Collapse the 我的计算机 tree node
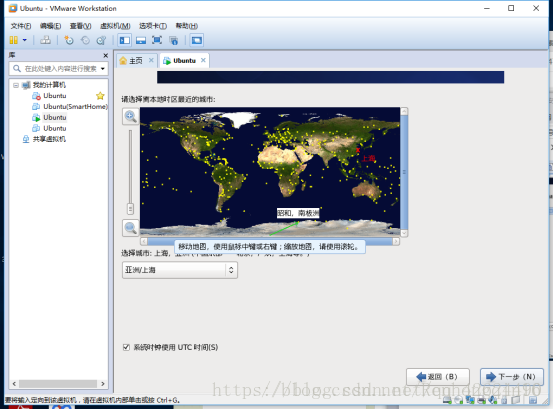 click(16, 85)
